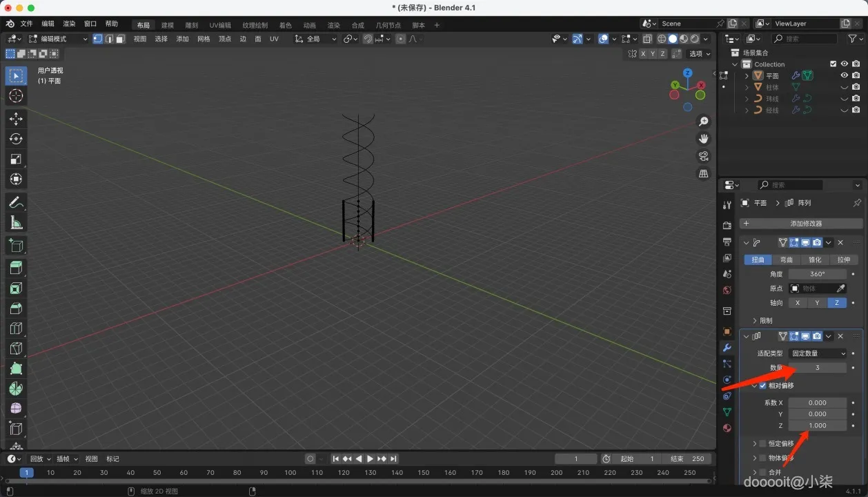Screen dimensions: 868x497
Task: Open the 编辑模式 mode dropdown
Action: 58,39
